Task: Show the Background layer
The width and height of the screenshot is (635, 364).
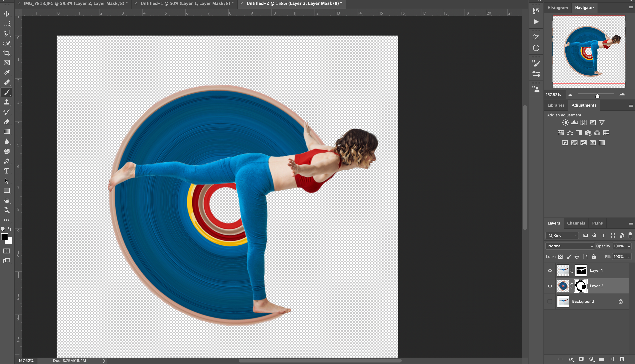Action: coord(550,301)
